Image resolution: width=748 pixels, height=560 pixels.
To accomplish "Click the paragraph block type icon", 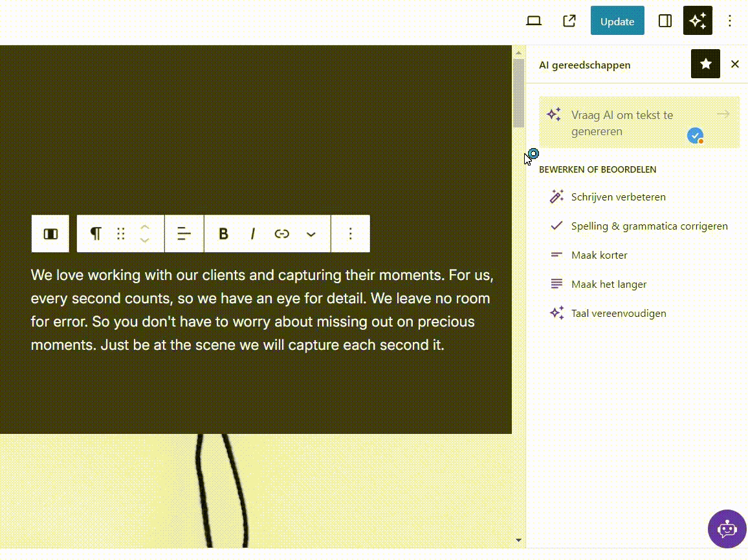I will pyautogui.click(x=96, y=233).
